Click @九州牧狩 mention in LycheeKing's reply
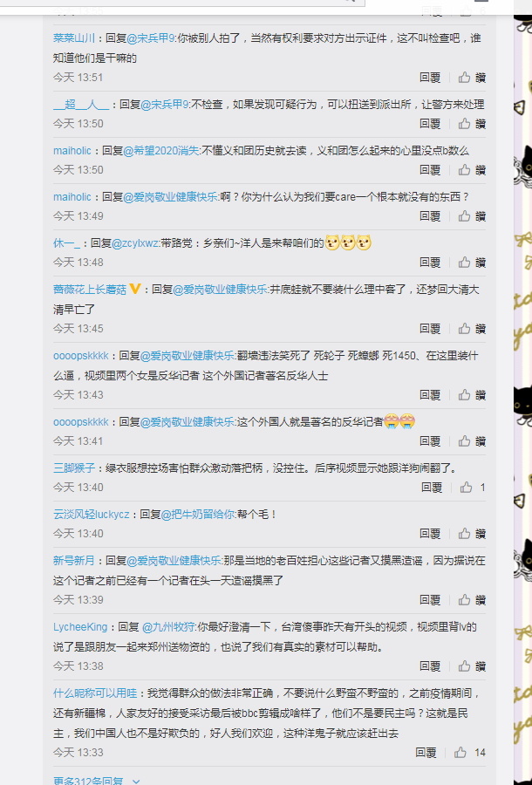This screenshot has width=532, height=785. tap(169, 627)
